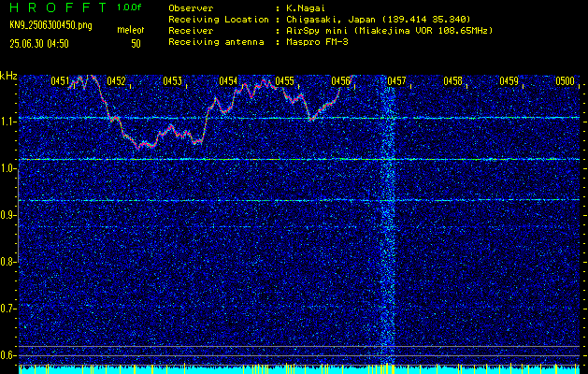The image size is (588, 374).
Task: Click the 0456 time marker
Action: (x=341, y=80)
